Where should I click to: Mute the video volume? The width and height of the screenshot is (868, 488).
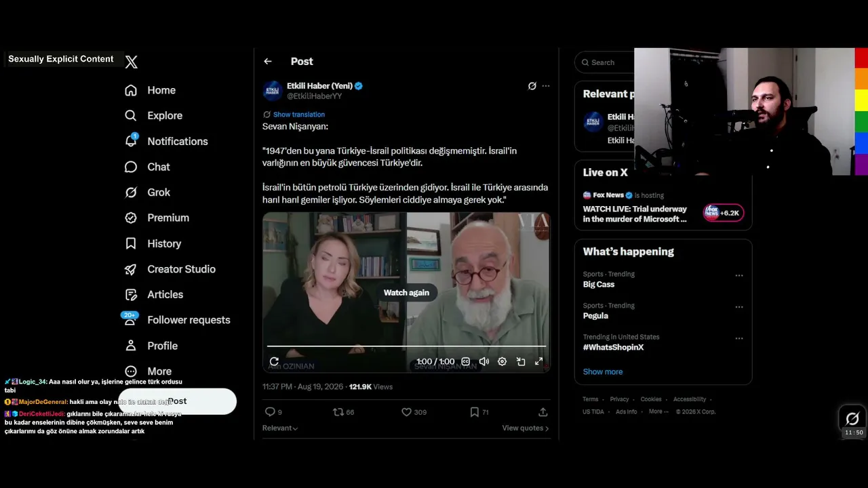pos(484,361)
